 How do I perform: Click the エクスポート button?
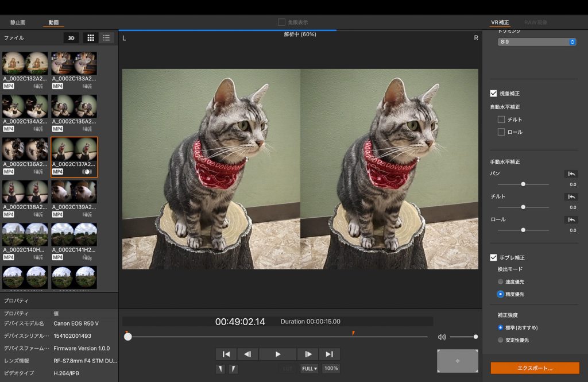(x=535, y=368)
